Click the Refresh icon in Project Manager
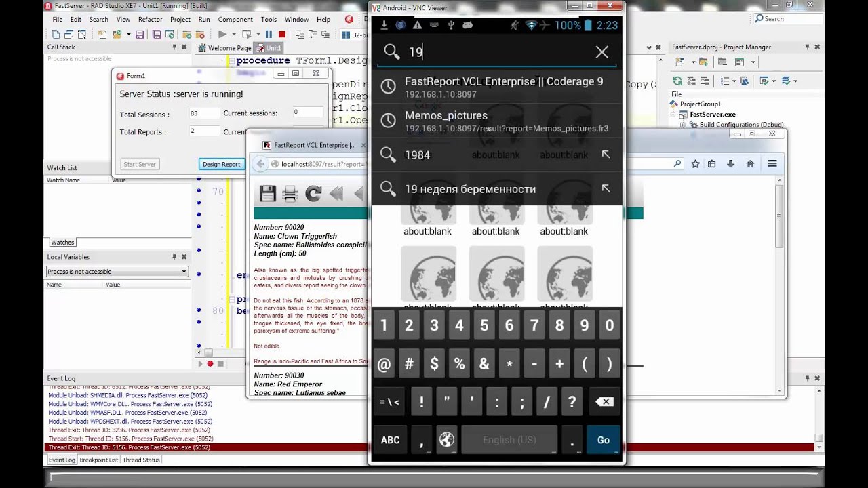 (x=678, y=81)
